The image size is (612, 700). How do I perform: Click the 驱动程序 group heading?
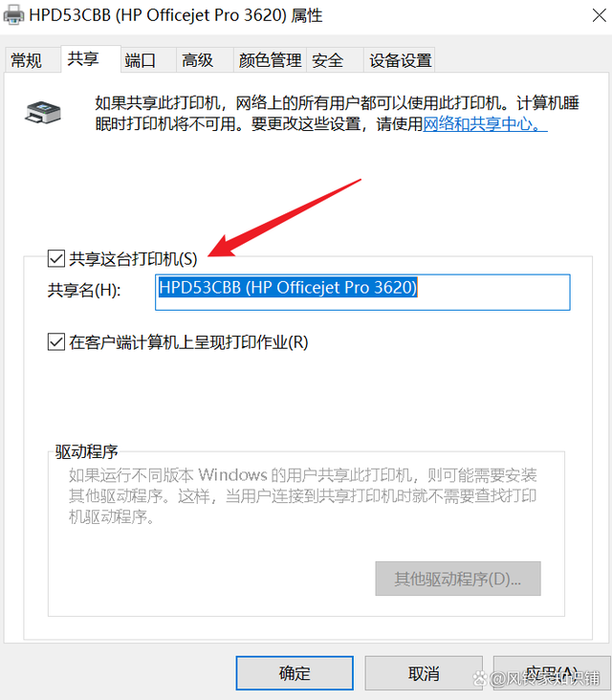coord(86,451)
